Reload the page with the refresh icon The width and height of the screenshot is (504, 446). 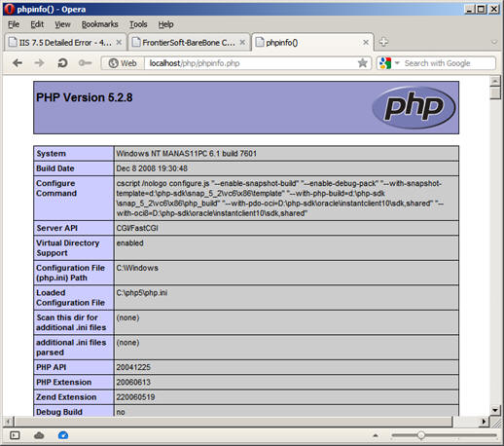pyautogui.click(x=62, y=62)
